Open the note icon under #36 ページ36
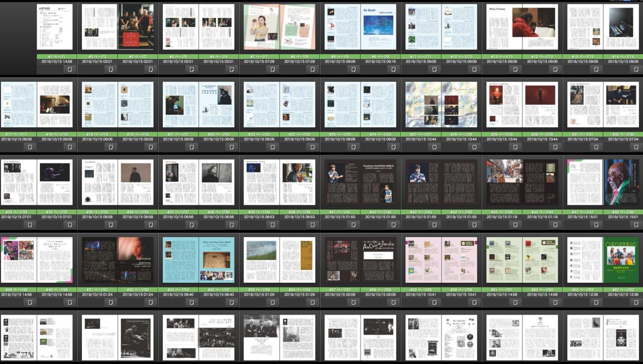 coord(231,224)
